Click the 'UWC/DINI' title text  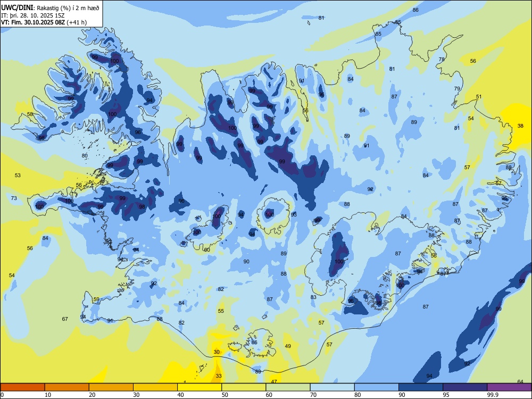tap(17, 7)
